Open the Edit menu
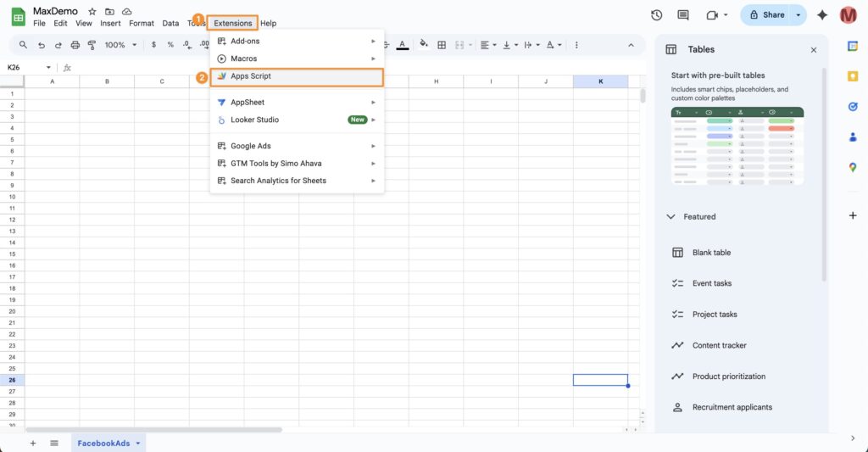The image size is (868, 452). click(x=60, y=23)
